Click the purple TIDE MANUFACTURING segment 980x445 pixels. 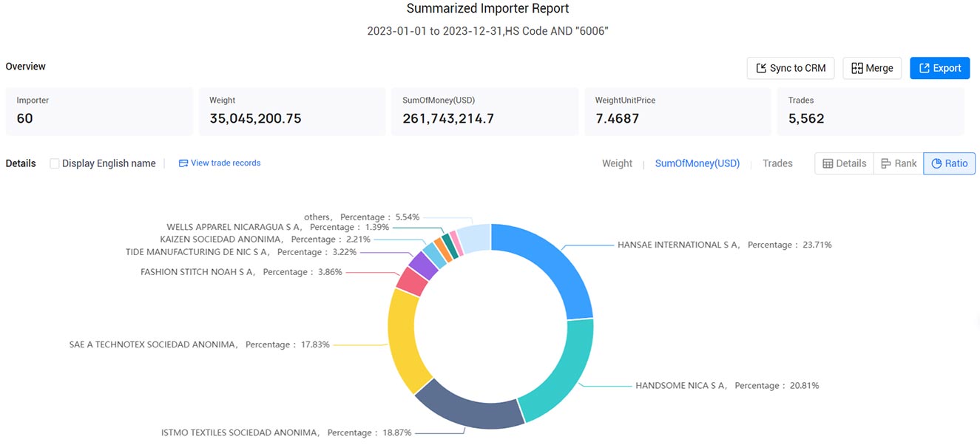(x=423, y=265)
